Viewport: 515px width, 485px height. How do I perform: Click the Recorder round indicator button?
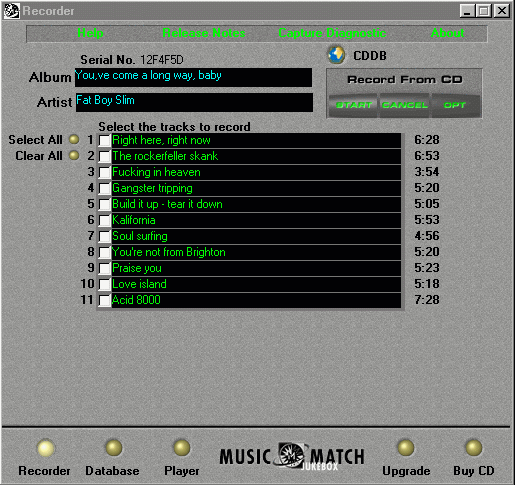[x=46, y=448]
